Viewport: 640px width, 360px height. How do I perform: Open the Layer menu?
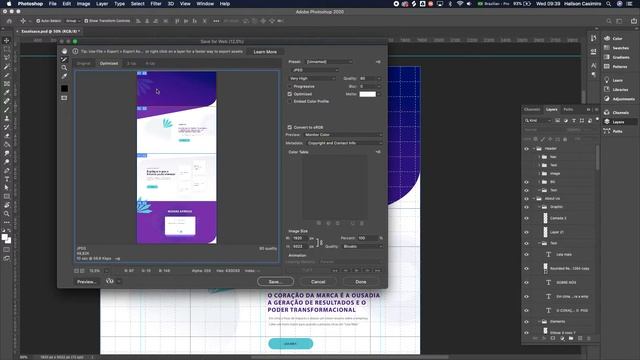point(102,4)
